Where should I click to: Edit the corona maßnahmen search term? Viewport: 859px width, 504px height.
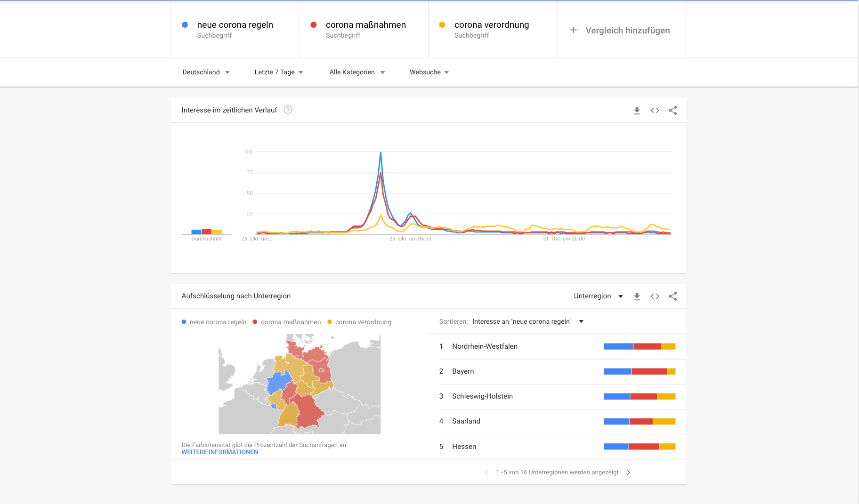click(365, 25)
